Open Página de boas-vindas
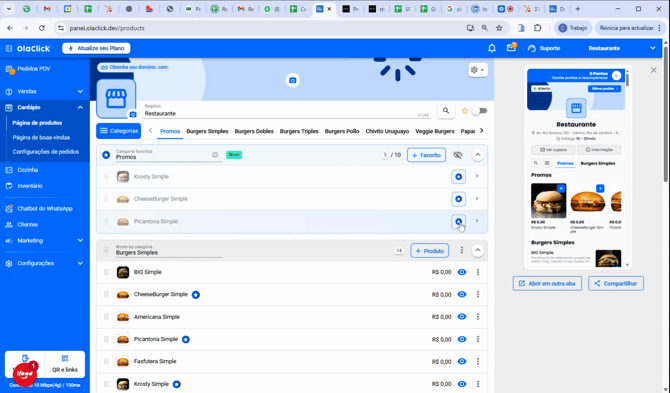Image resolution: width=670 pixels, height=393 pixels. (41, 138)
